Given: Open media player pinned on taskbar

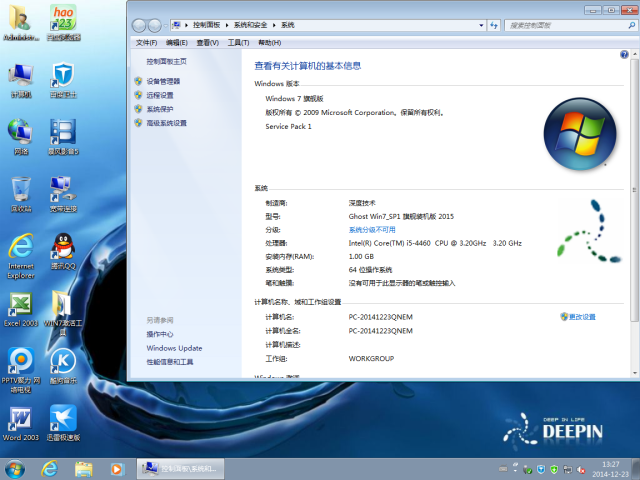Looking at the screenshot, I should [x=117, y=469].
